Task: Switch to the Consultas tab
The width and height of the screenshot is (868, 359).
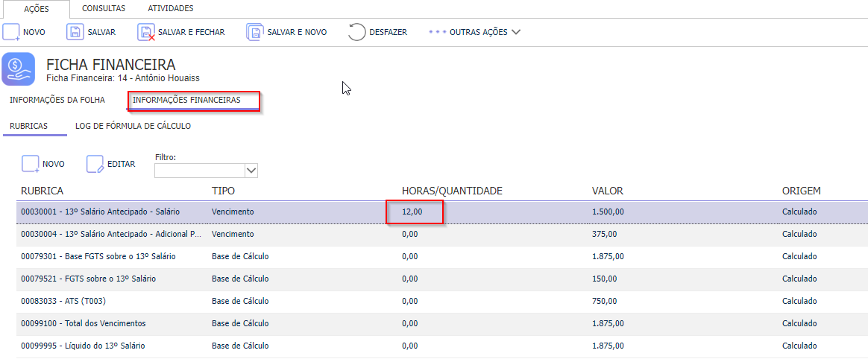Action: [104, 8]
